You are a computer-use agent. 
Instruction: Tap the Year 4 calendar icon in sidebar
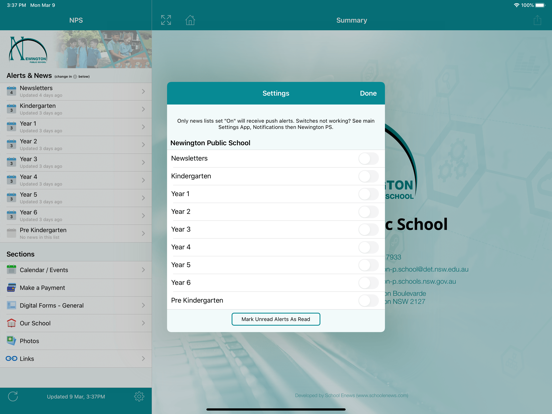[x=11, y=180]
